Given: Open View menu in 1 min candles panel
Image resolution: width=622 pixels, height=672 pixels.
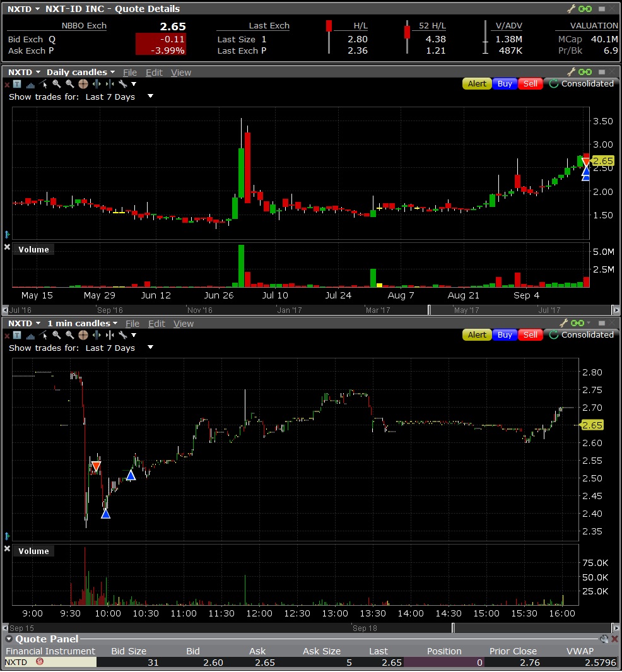Looking at the screenshot, I should (184, 324).
